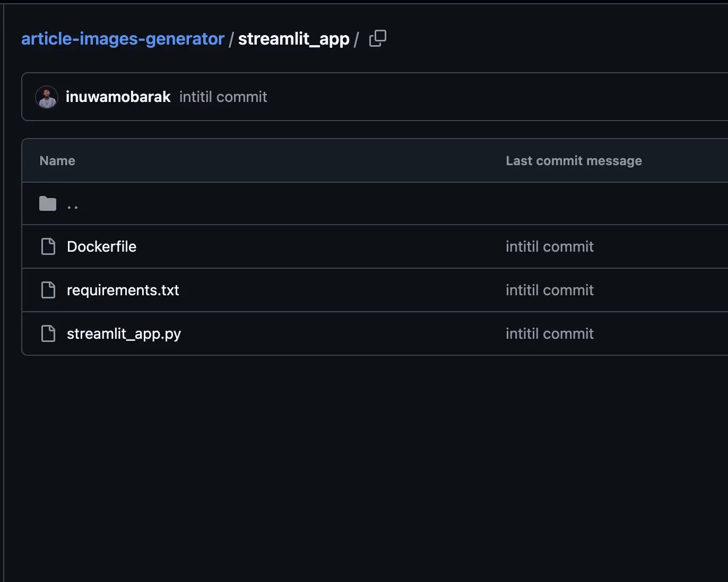Click the file icon next to requirements.txt
The height and width of the screenshot is (582, 728).
pyautogui.click(x=48, y=290)
